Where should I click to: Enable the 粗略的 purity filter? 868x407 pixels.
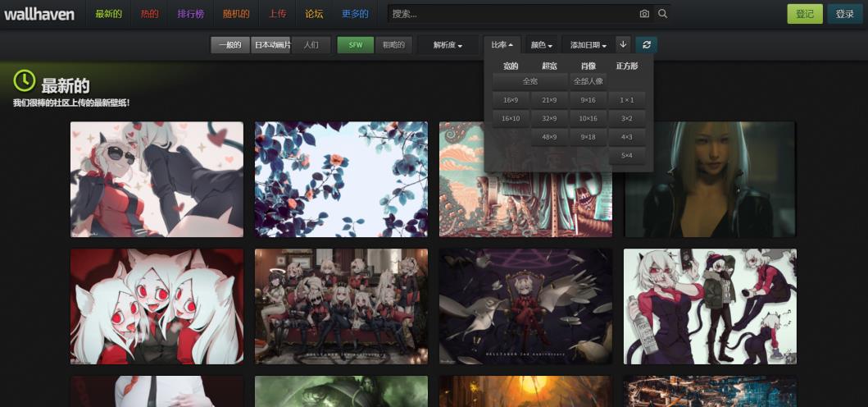pyautogui.click(x=393, y=45)
